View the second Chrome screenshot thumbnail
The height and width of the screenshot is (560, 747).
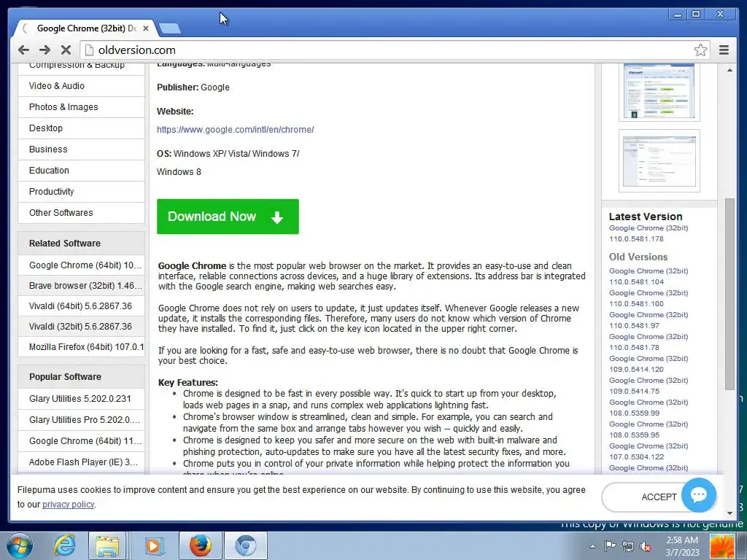click(x=659, y=161)
